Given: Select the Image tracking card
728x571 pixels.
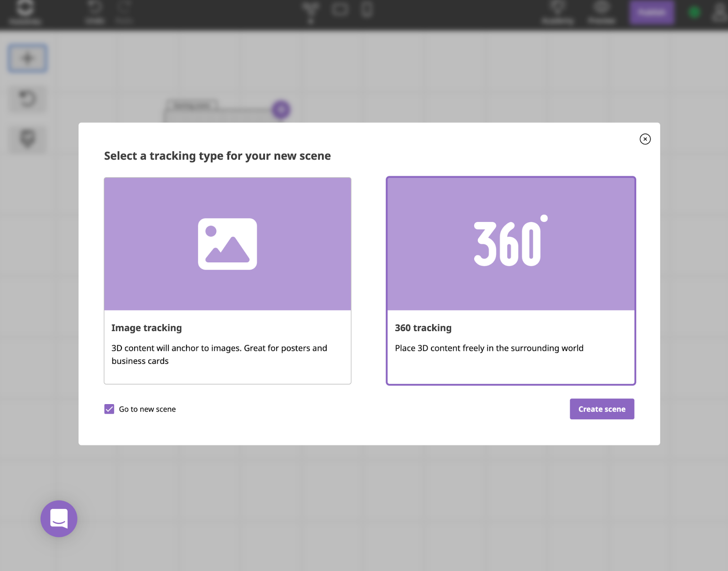Looking at the screenshot, I should [227, 281].
